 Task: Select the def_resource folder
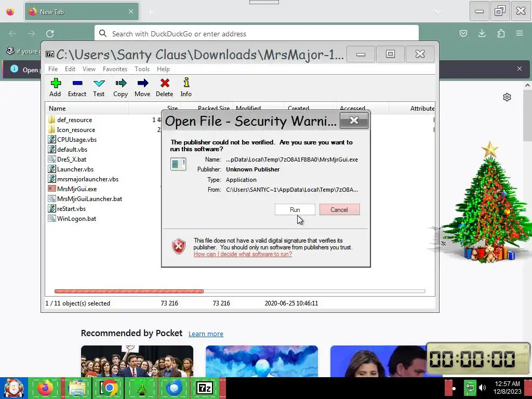70,120
